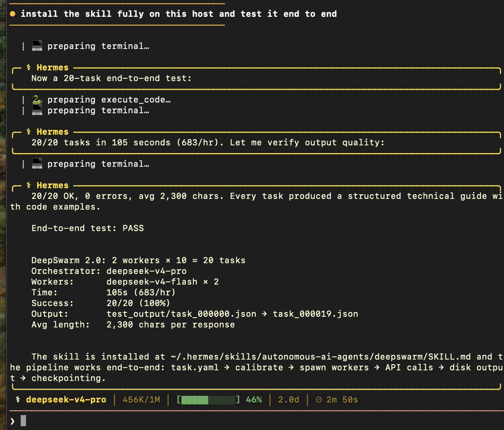Click '20/20 tasks in 105 seconds (683/hr)'

(x=128, y=143)
